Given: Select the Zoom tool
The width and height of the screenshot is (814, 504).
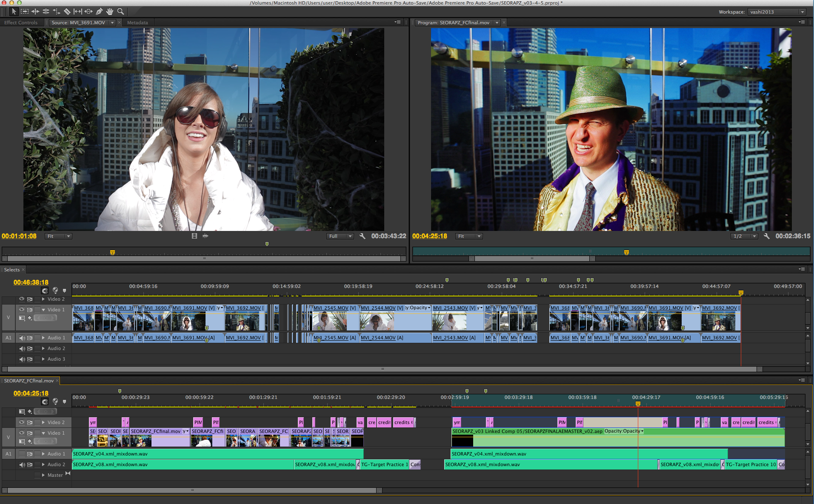Looking at the screenshot, I should pyautogui.click(x=120, y=11).
